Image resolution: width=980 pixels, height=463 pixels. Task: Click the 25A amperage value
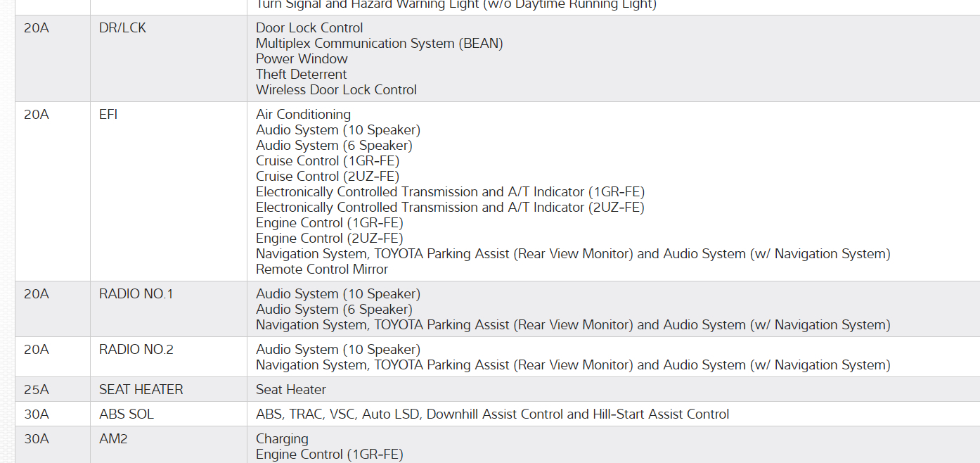coord(37,390)
